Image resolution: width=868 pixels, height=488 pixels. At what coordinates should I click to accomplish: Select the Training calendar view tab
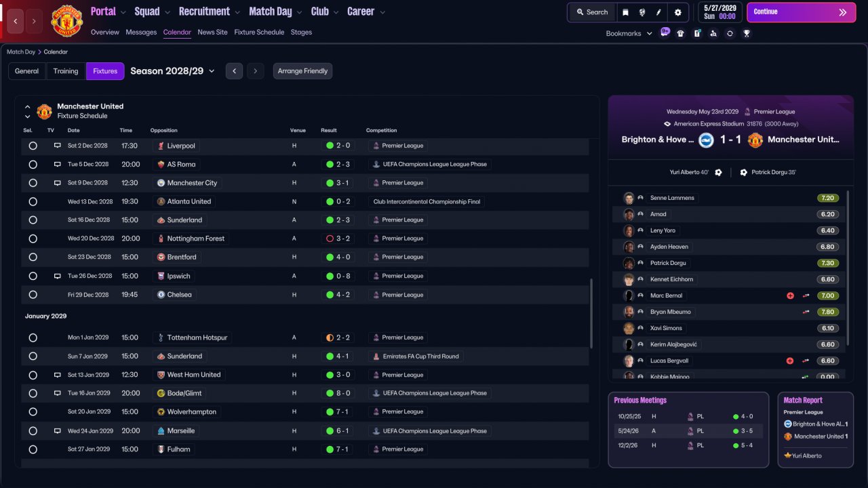click(x=66, y=71)
